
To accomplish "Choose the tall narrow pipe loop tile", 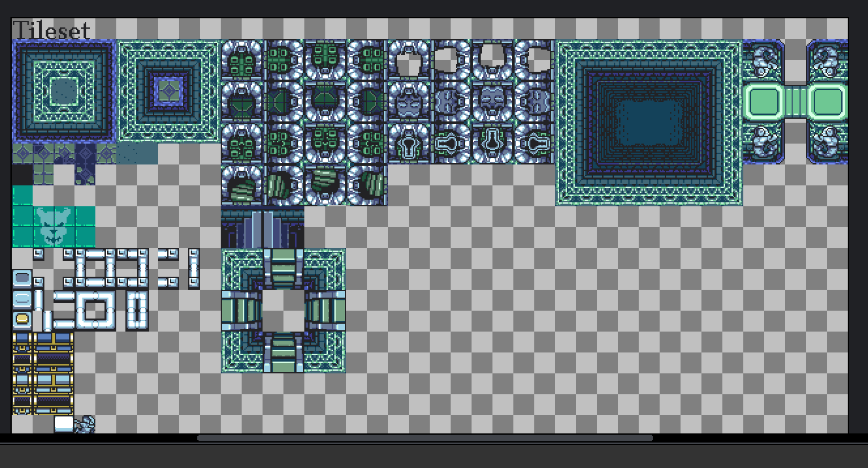I will point(137,310).
